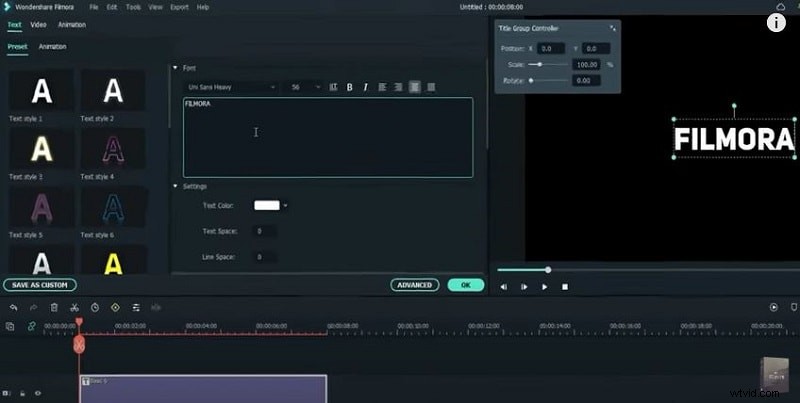Collapse the Title Group Controller panel
Image resolution: width=800 pixels, height=403 pixels.
coord(612,29)
